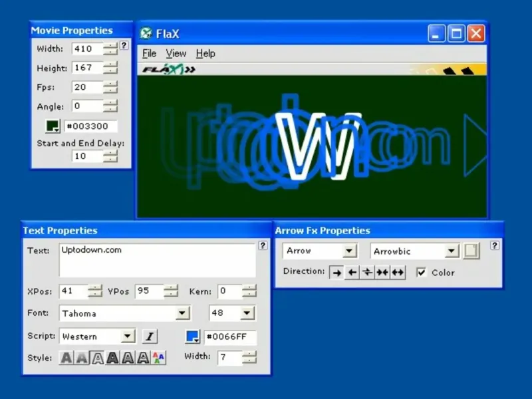Toggle the italic button in Text Properties

(150, 336)
